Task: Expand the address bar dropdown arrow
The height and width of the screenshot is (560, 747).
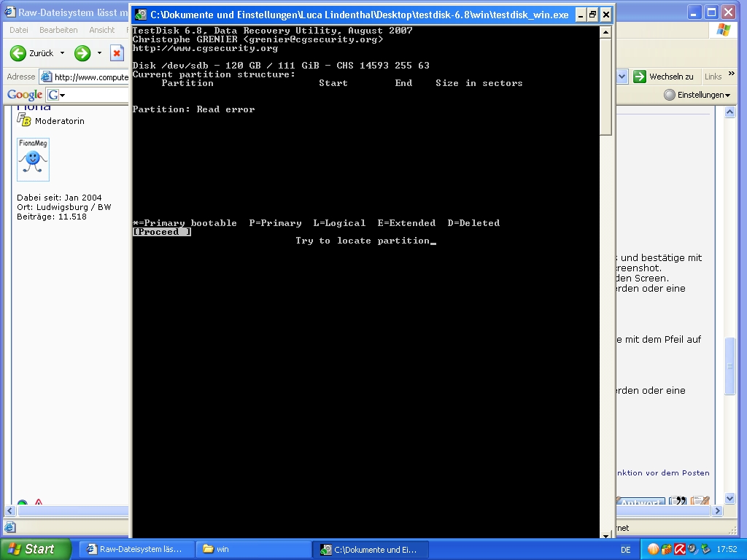Action: pos(622,77)
